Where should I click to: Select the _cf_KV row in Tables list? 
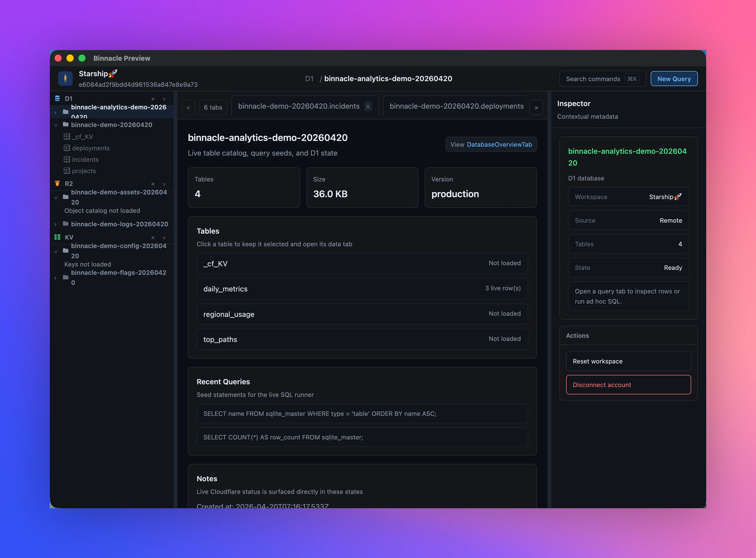pos(362,263)
